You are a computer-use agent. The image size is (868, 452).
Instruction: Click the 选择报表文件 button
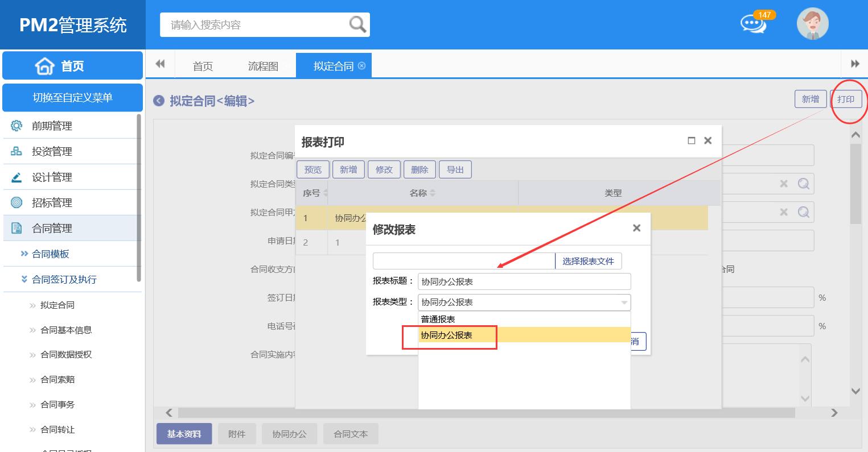pos(588,261)
